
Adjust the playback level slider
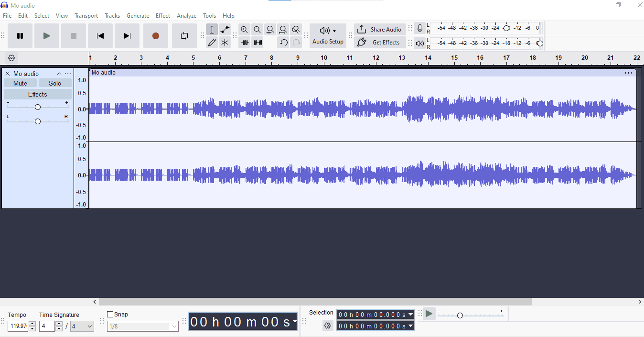540,43
